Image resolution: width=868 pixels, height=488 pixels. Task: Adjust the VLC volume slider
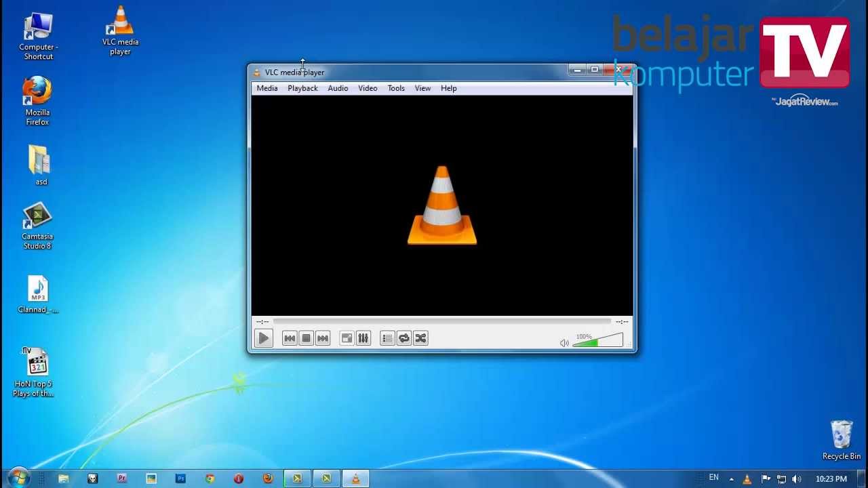tap(597, 340)
